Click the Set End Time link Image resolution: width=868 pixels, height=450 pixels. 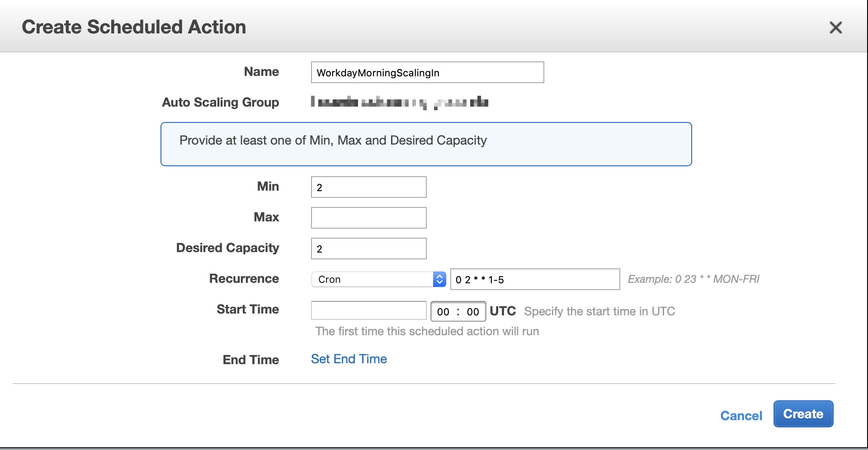tap(349, 359)
